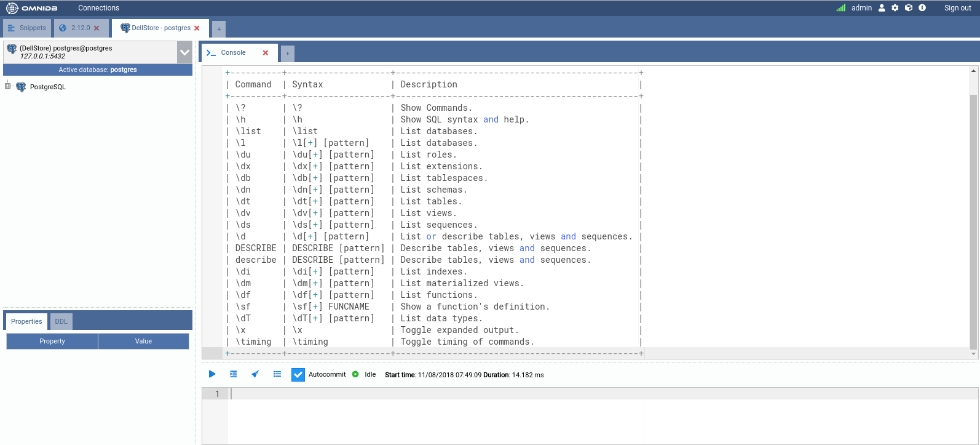
Task: Click the indent SQL icon
Action: [x=233, y=374]
